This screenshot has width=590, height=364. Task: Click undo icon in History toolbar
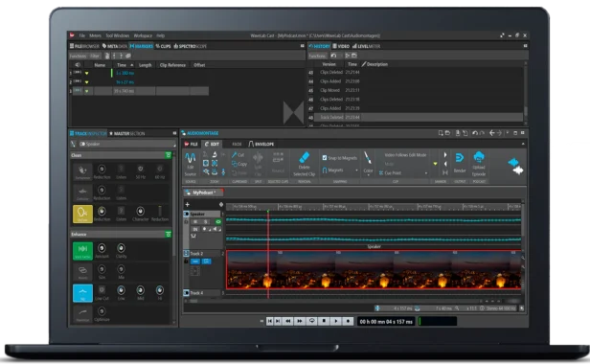[333, 56]
